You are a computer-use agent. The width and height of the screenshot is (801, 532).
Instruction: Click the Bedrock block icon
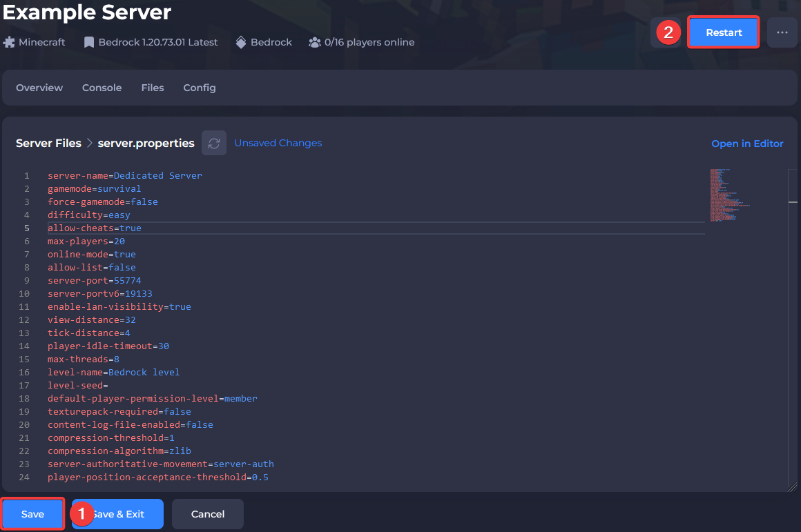tap(241, 42)
